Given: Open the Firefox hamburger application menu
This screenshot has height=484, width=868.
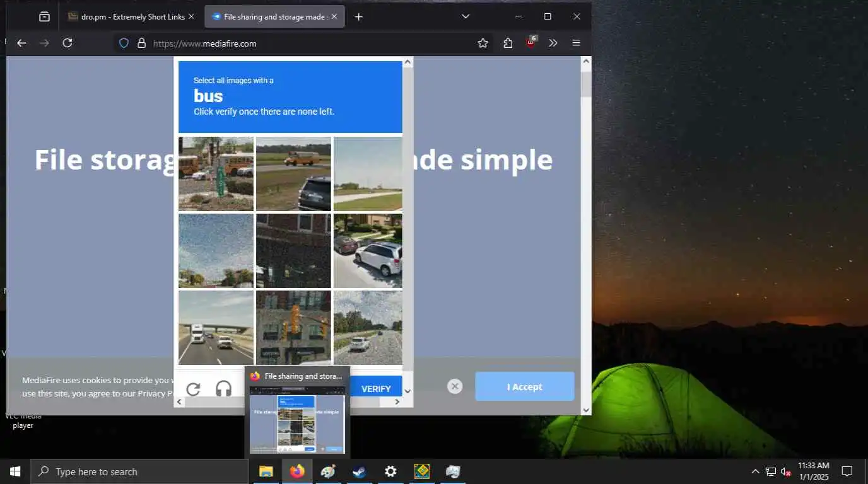Looking at the screenshot, I should 576,43.
